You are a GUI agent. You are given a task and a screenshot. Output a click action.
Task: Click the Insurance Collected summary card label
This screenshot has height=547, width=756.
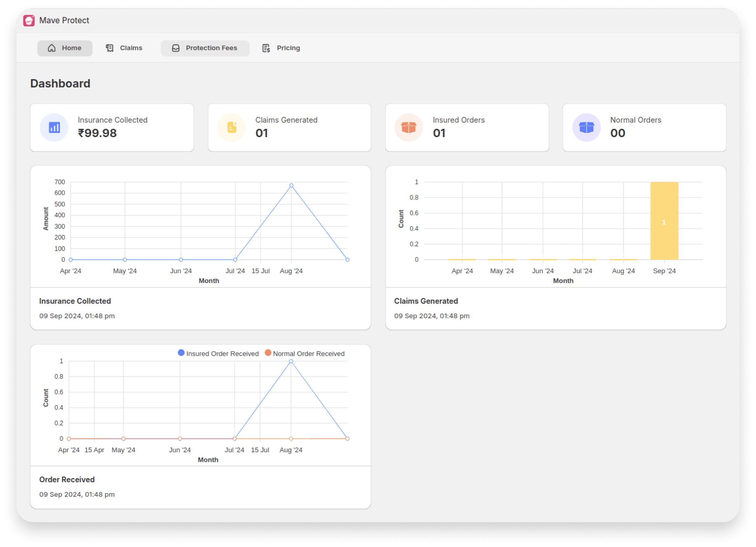tap(113, 120)
